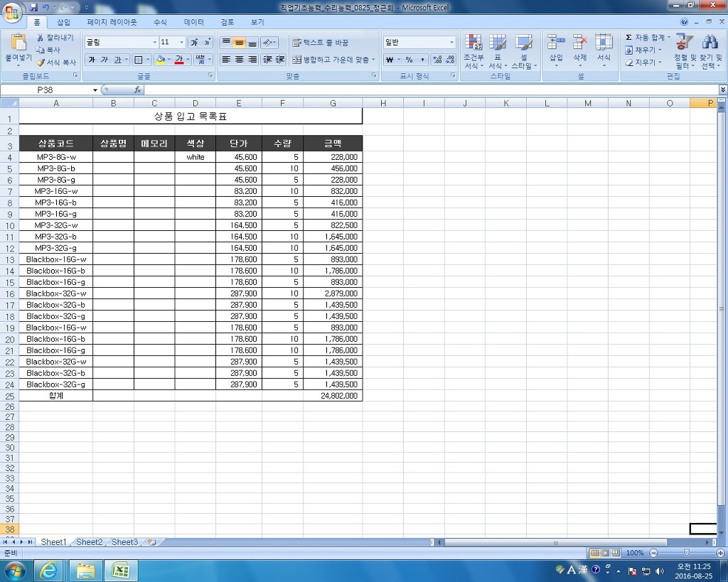Apply comma style format

[x=422, y=60]
